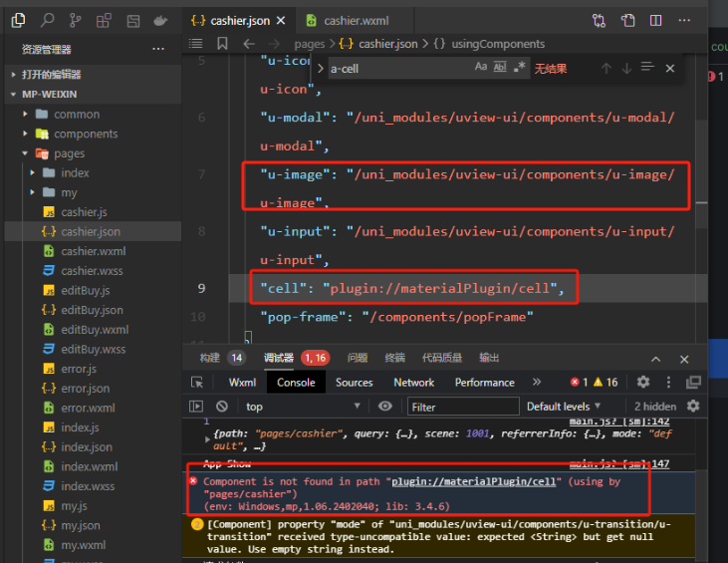The height and width of the screenshot is (563, 728).
Task: Open devtools vertical dots menu
Action: (668, 382)
